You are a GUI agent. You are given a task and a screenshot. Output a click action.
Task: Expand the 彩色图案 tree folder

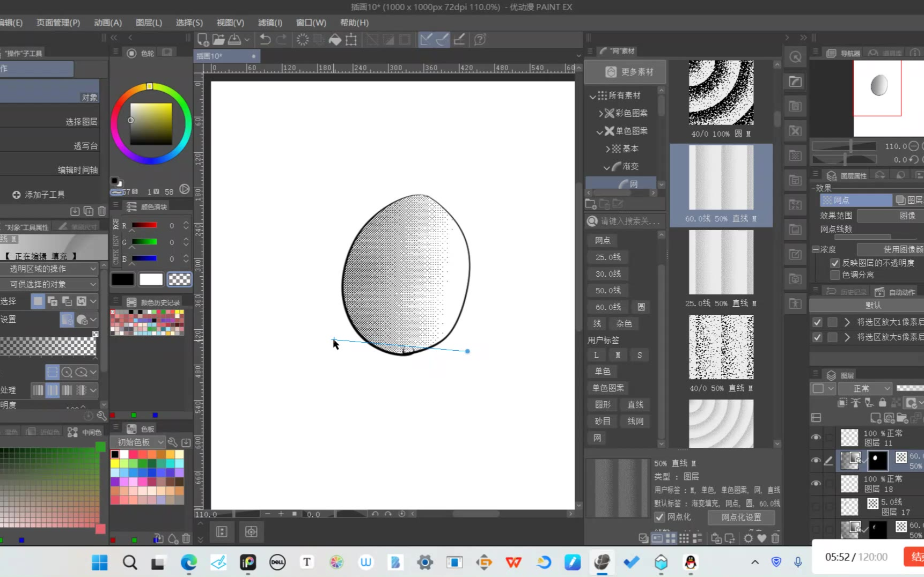[601, 113]
